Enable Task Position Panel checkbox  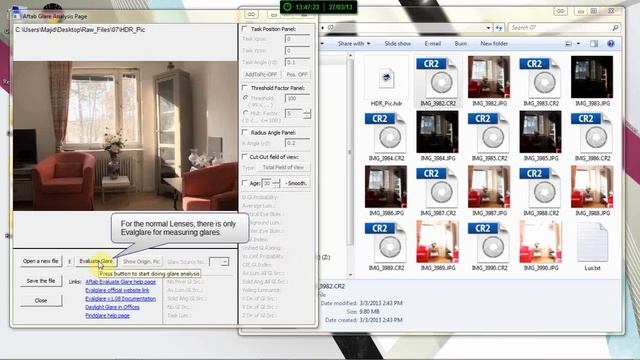[x=245, y=29]
